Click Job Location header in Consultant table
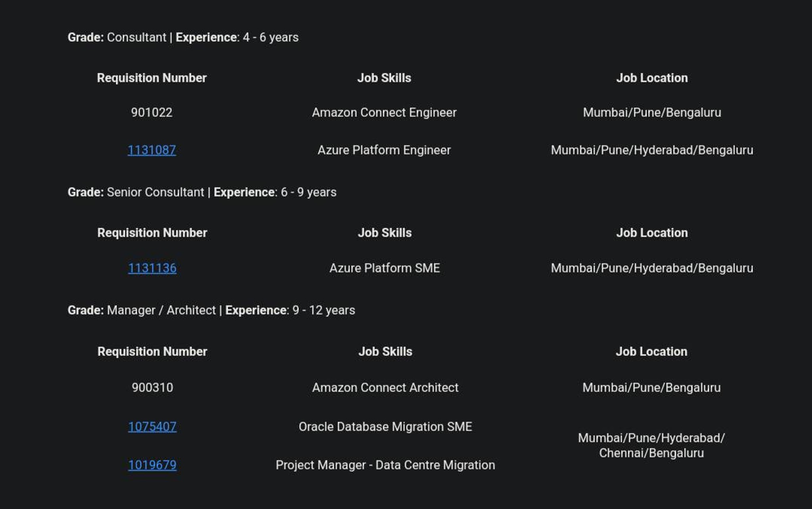Image resolution: width=812 pixels, height=509 pixels. coord(652,78)
